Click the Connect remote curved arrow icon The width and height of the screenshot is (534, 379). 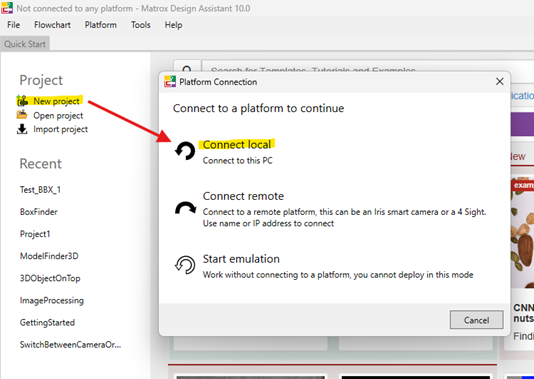pos(185,208)
